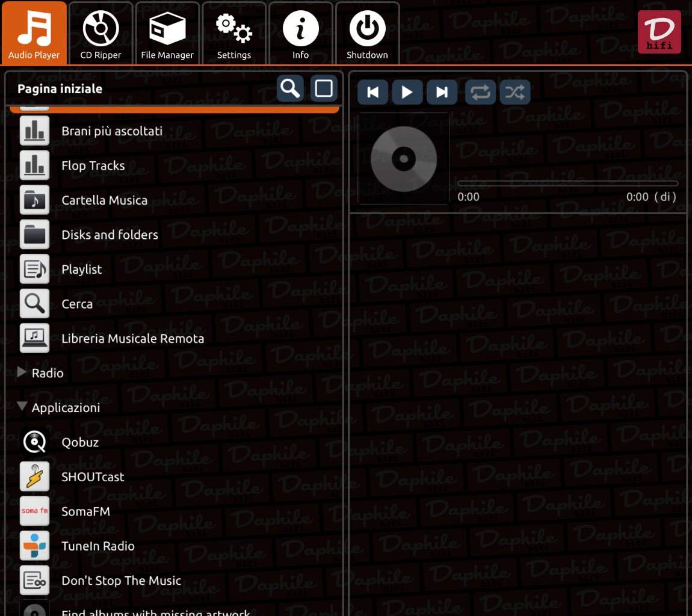Click the Pagina iniziale heading

(x=60, y=88)
